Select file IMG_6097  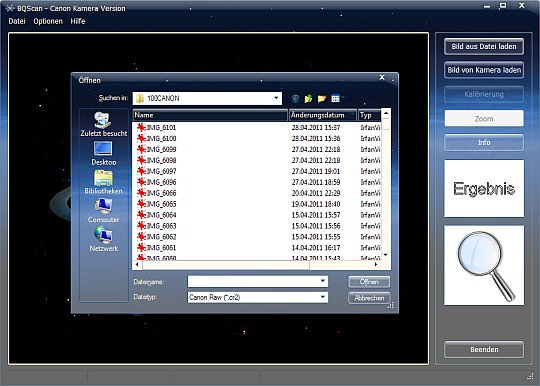pos(162,171)
